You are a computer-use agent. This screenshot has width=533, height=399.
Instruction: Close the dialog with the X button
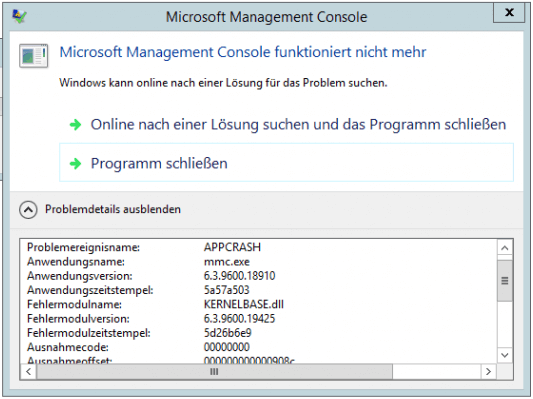click(x=509, y=13)
